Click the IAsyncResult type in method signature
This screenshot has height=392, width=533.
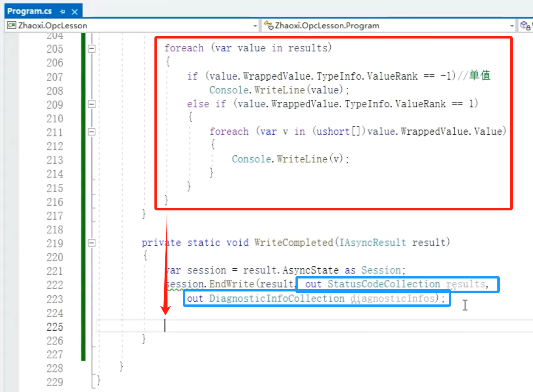pos(372,242)
